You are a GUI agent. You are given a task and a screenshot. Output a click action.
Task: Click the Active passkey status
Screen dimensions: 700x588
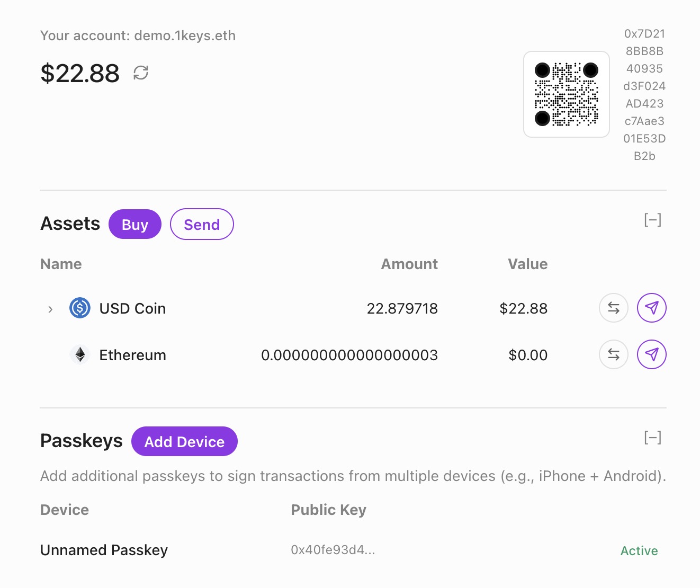coord(639,551)
